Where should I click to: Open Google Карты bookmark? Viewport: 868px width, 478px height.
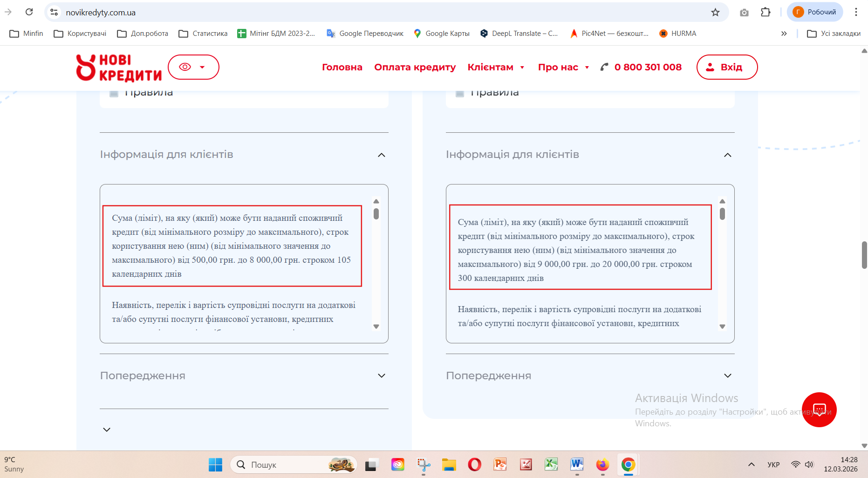tap(442, 34)
